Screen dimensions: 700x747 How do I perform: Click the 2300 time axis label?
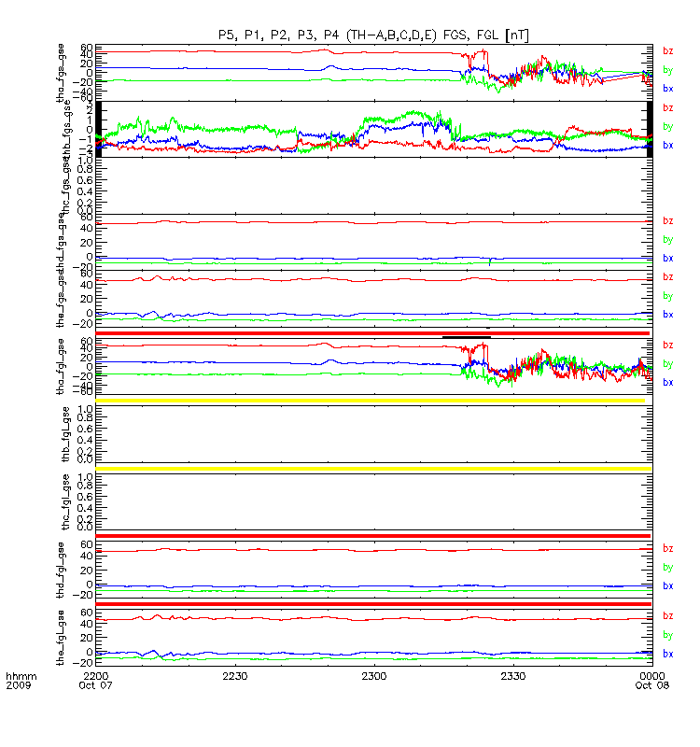(x=374, y=676)
